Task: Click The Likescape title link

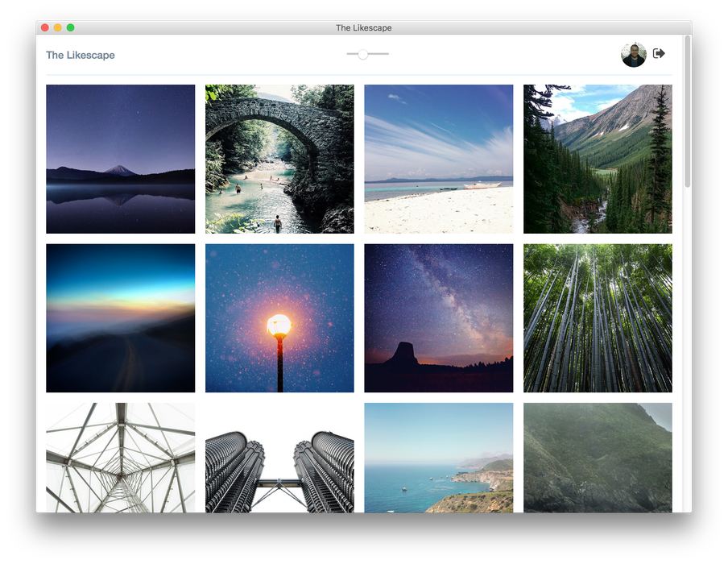Action: [81, 56]
